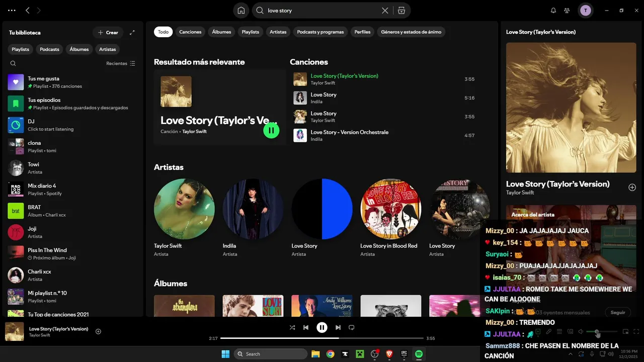Open Spotify Home with the house icon
The width and height of the screenshot is (644, 362).
point(242,10)
